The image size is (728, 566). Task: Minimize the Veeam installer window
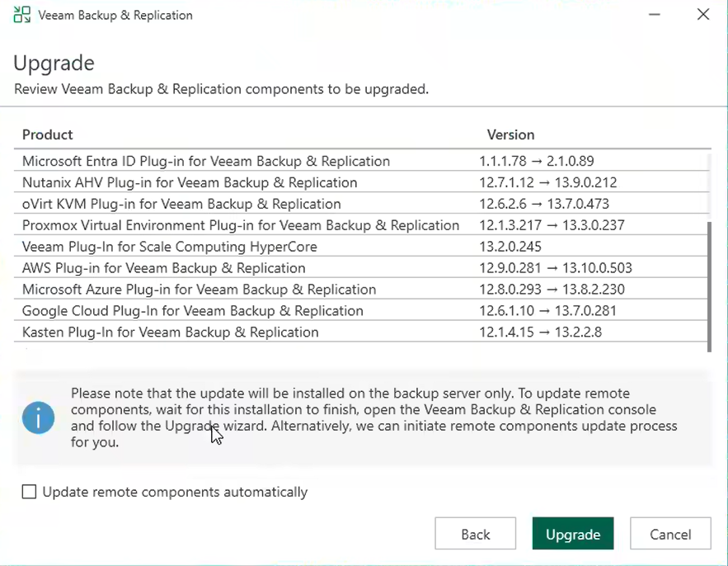[654, 15]
